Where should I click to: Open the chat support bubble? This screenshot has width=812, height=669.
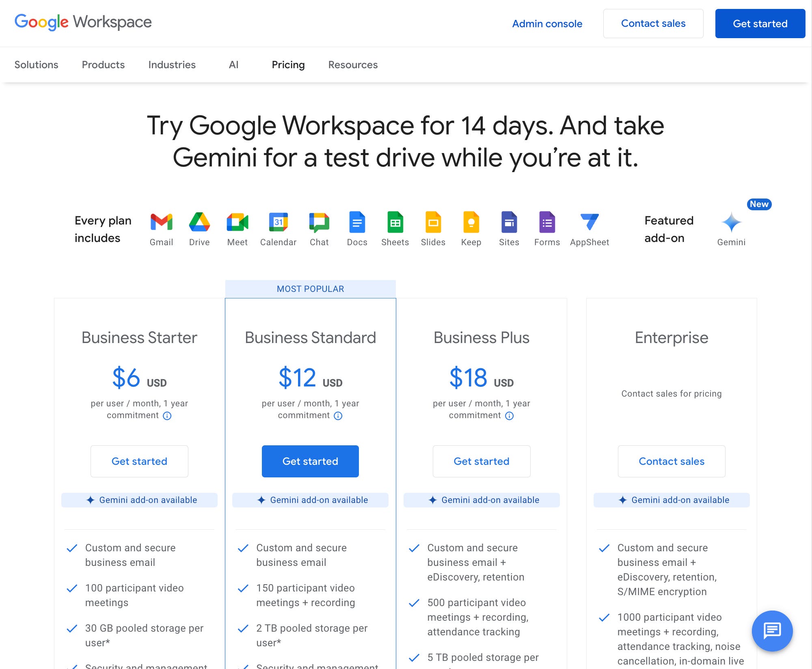click(772, 630)
